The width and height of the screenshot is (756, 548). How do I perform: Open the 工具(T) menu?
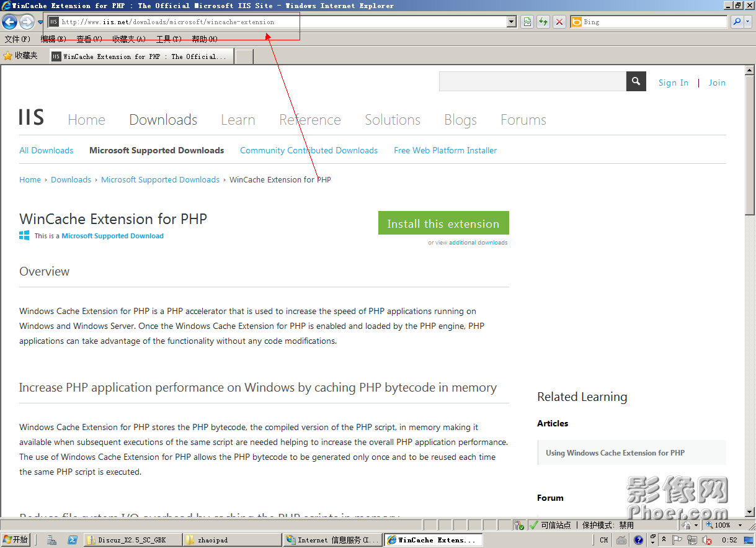point(169,39)
